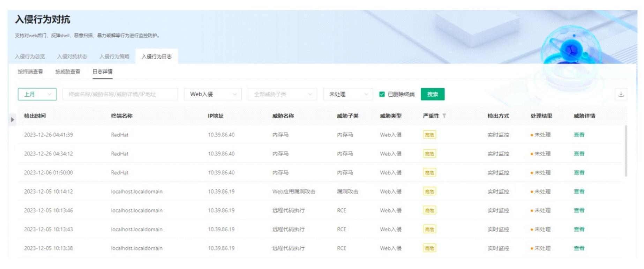Click the Web应用漏洞攻击 threat name cell

294,192
